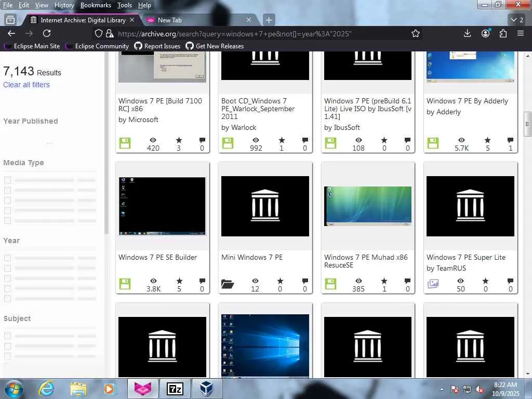Click the page vertical scrollbar thumb

(527, 124)
